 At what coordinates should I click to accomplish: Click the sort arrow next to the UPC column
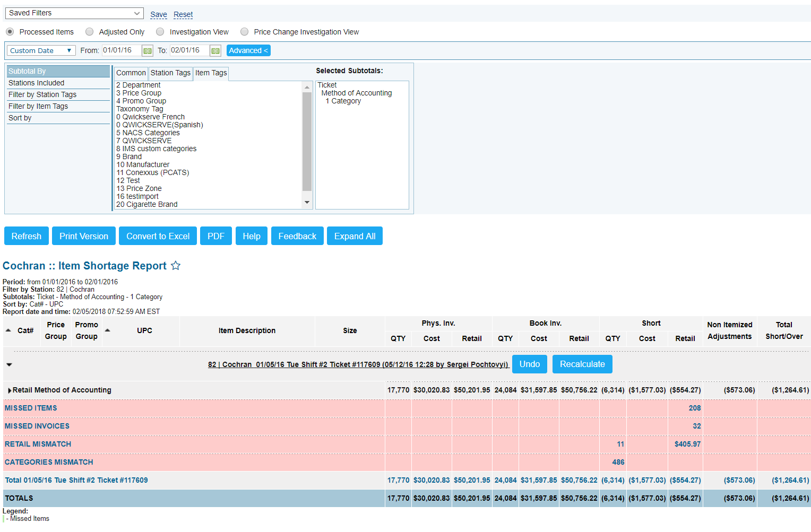coord(108,329)
